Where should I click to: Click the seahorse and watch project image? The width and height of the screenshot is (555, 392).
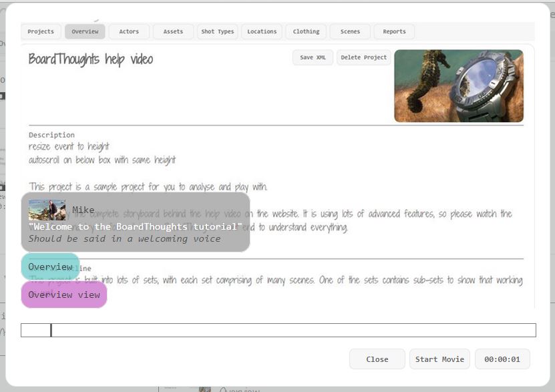459,86
